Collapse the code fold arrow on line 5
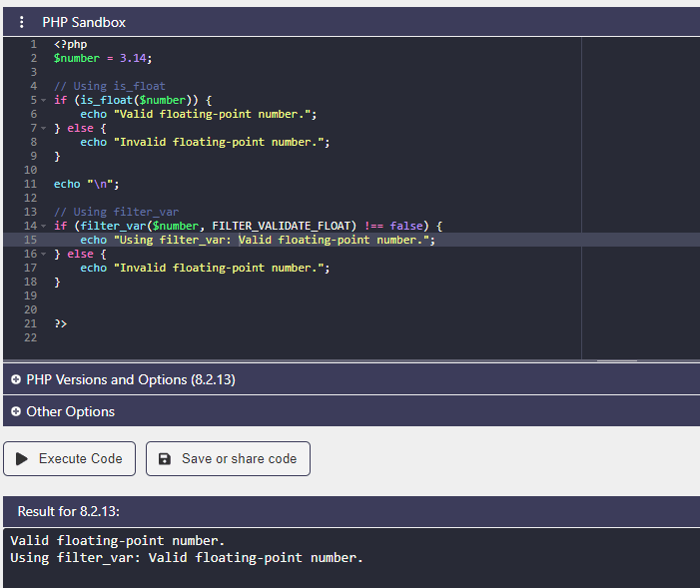Viewport: 700px width, 588px height. coord(43,100)
